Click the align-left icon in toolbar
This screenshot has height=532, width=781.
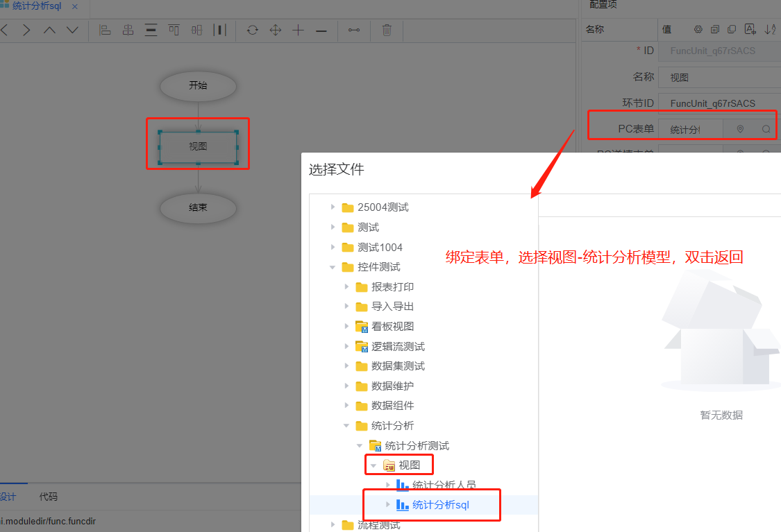[105, 30]
